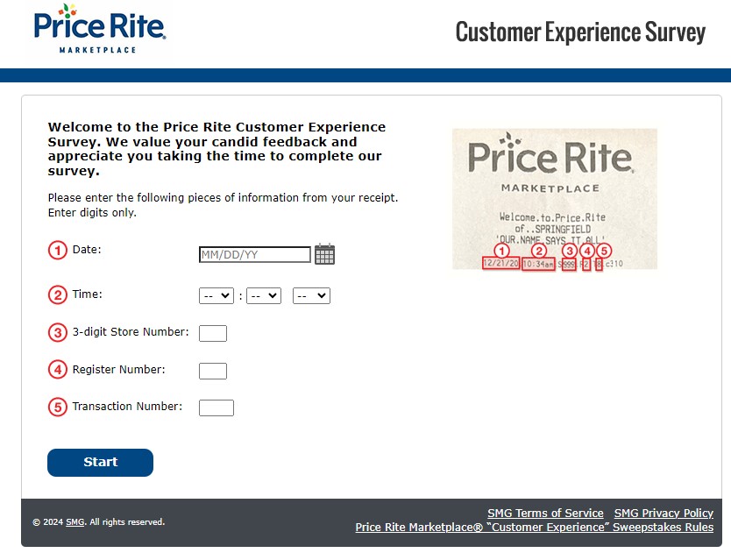Screen dimensions: 731x560
Task: Click the red circled 3 beside Store Number
Action: pyautogui.click(x=57, y=332)
